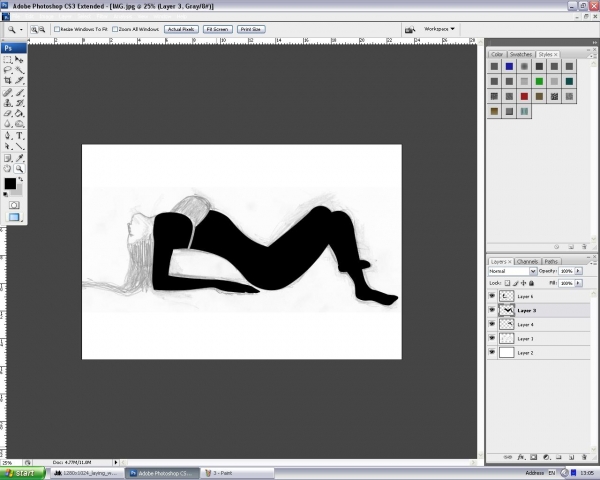This screenshot has height=480, width=600.
Task: Open the Opacity slider arrow
Action: [x=579, y=271]
